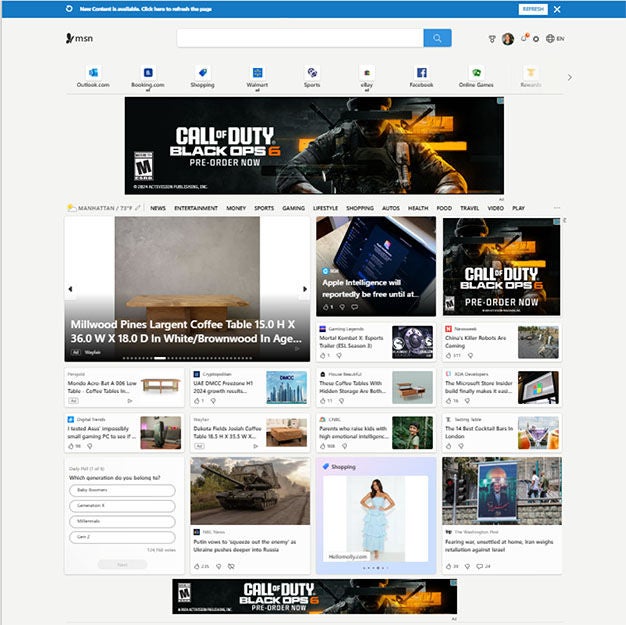This screenshot has width=626, height=625.
Task: Open the EN language selector
Action: [555, 39]
